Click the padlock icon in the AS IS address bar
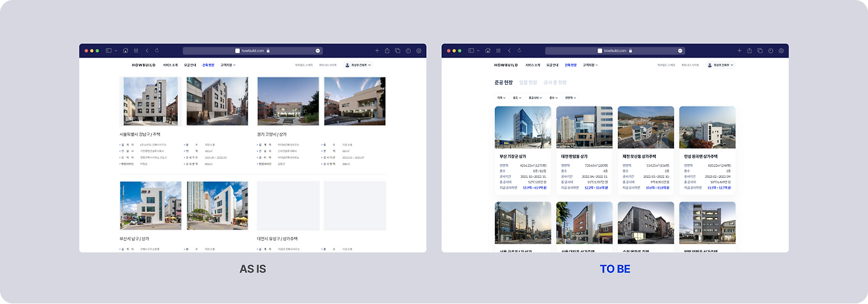The height and width of the screenshot is (304, 868). [x=269, y=51]
